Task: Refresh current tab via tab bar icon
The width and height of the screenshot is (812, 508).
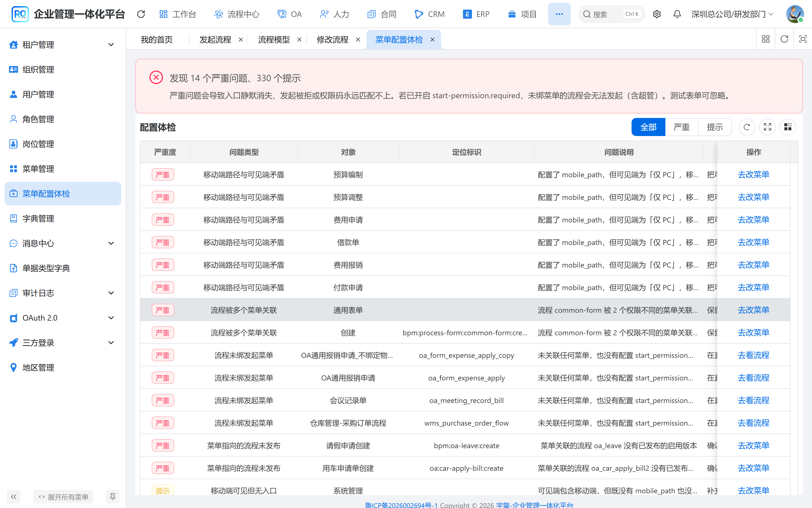Action: pos(784,39)
